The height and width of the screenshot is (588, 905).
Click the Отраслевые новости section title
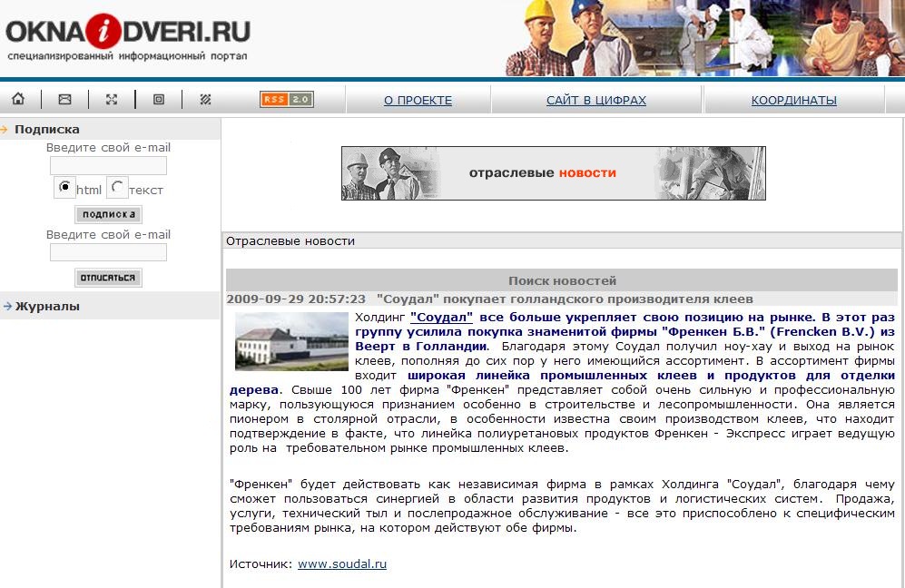pyautogui.click(x=290, y=240)
